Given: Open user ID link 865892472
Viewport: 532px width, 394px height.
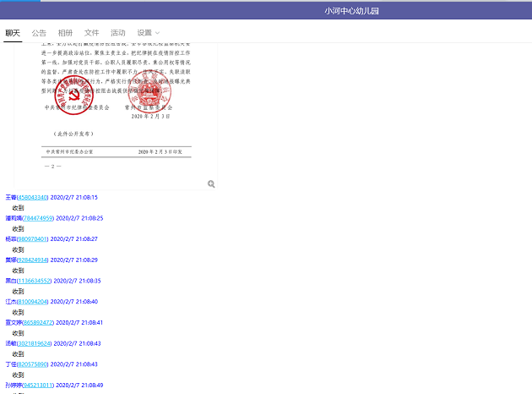Looking at the screenshot, I should (38, 323).
